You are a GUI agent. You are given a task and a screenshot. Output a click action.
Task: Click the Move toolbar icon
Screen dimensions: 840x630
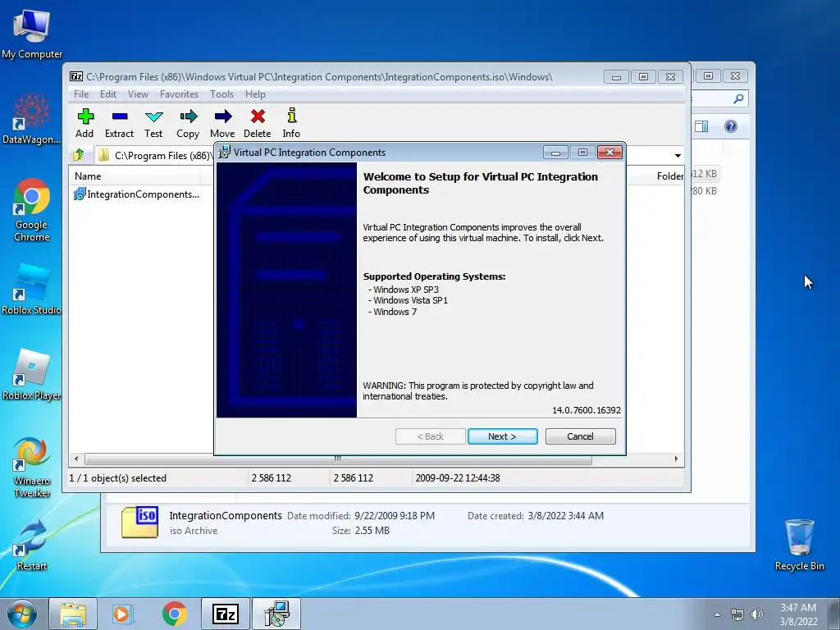pos(222,123)
